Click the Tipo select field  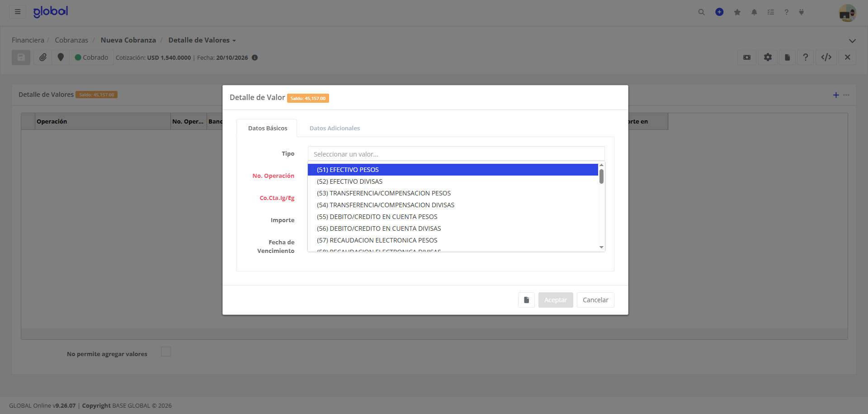[x=456, y=154]
